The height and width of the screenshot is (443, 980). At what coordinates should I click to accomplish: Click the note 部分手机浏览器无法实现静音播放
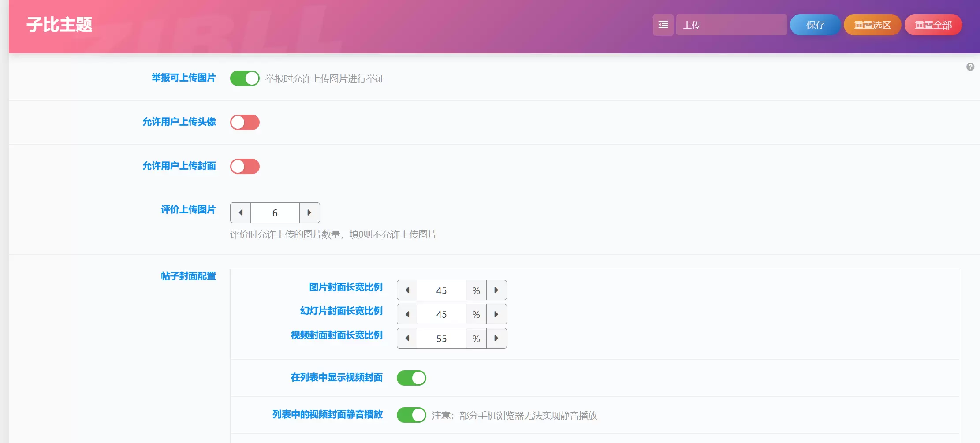pyautogui.click(x=528, y=416)
